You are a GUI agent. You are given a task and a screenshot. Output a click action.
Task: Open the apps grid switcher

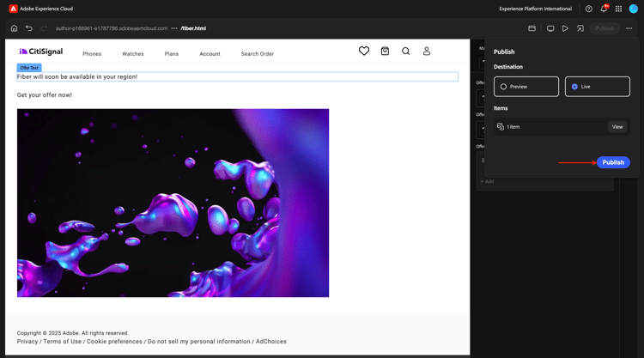618,9
